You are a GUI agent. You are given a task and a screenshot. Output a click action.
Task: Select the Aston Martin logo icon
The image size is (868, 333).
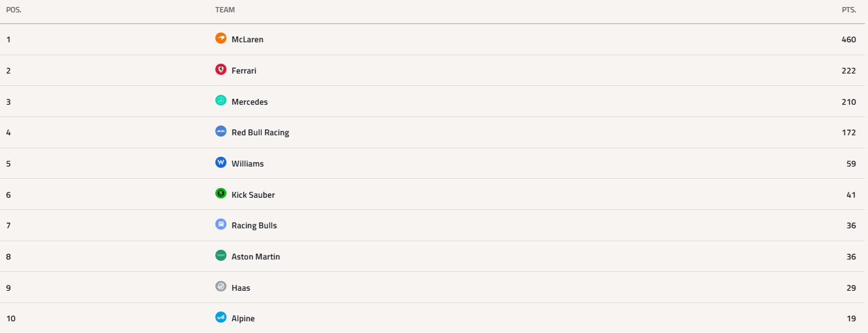coord(221,256)
